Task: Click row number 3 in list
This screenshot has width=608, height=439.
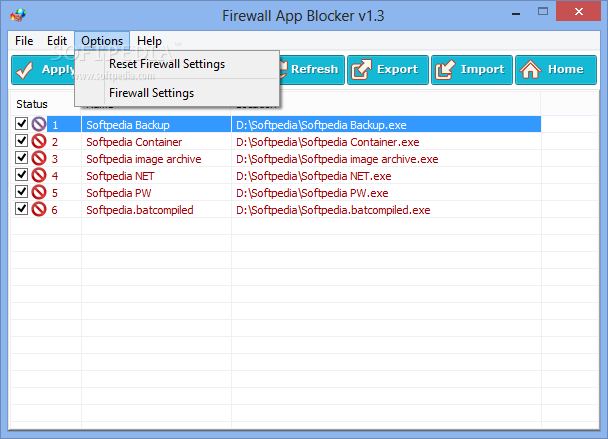Action: click(55, 159)
